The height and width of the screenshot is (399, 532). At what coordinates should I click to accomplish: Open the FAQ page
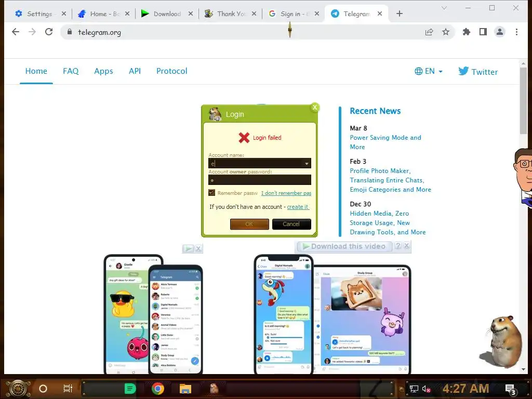[x=71, y=71]
